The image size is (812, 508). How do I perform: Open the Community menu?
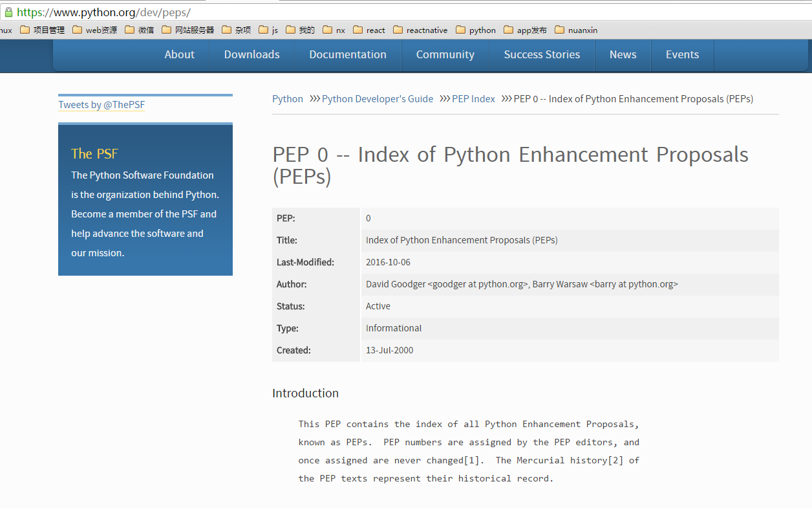[x=445, y=55]
